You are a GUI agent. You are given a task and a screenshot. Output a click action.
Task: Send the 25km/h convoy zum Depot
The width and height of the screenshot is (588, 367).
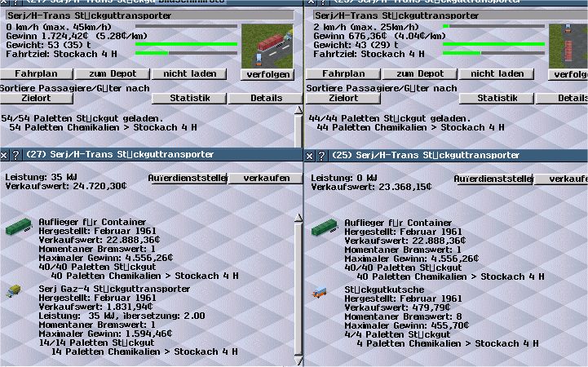coord(420,74)
